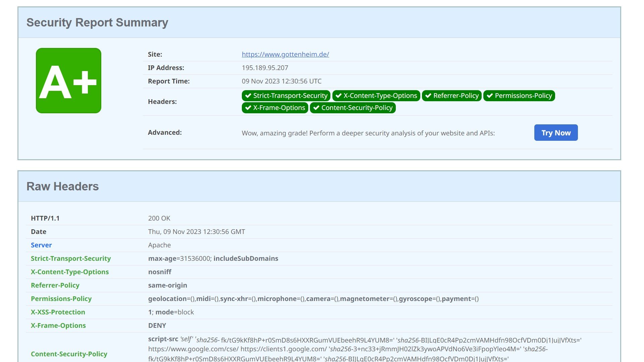Open X-Frame-Options raw header entry
The image size is (644, 362).
tap(58, 325)
